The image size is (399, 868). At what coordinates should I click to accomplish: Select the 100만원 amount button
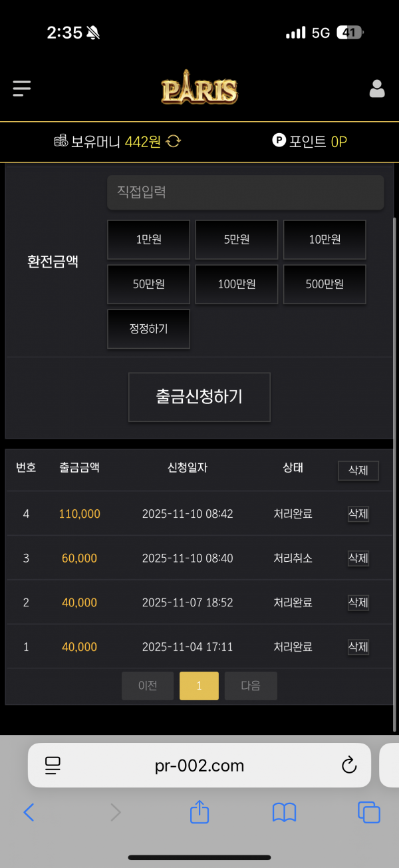click(x=237, y=284)
